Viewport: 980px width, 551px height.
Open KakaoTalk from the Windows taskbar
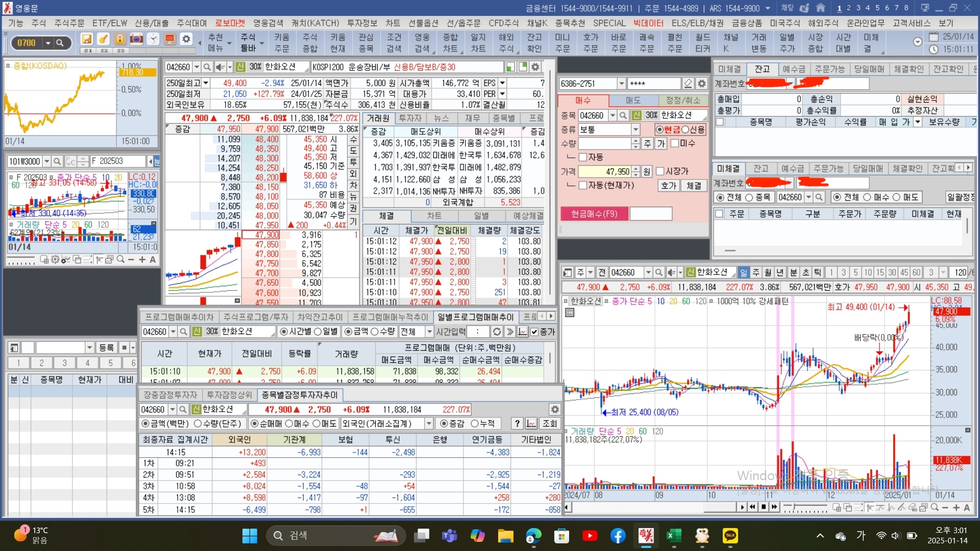[730, 536]
